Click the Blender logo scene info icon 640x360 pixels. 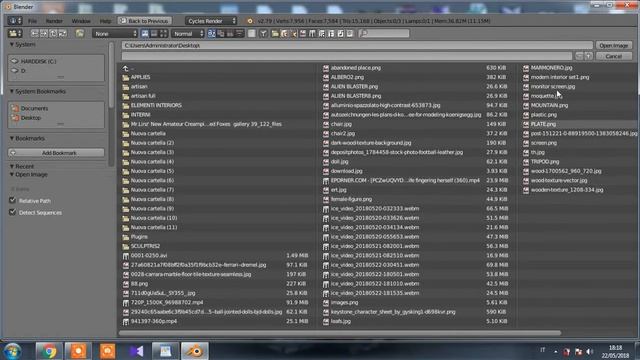(250, 21)
